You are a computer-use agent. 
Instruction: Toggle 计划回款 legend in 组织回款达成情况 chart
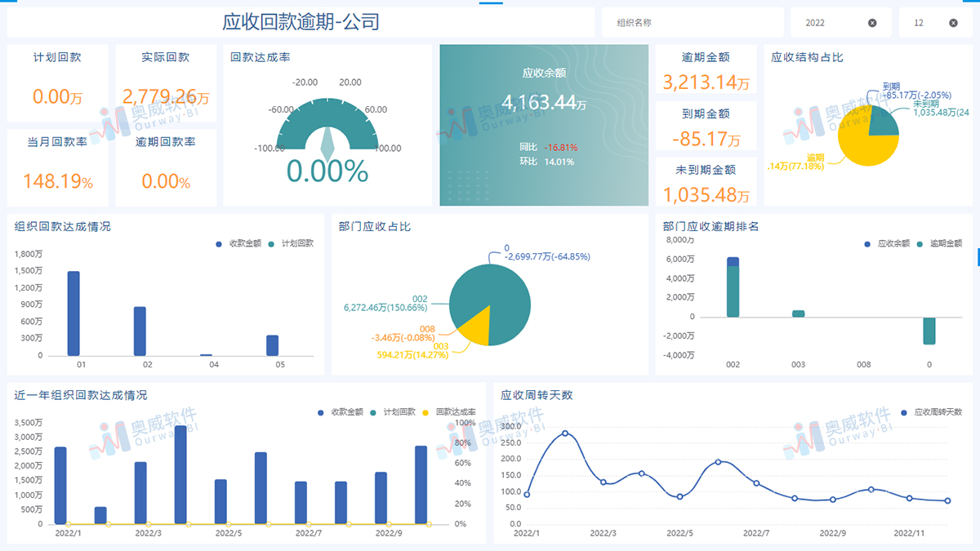click(x=292, y=243)
